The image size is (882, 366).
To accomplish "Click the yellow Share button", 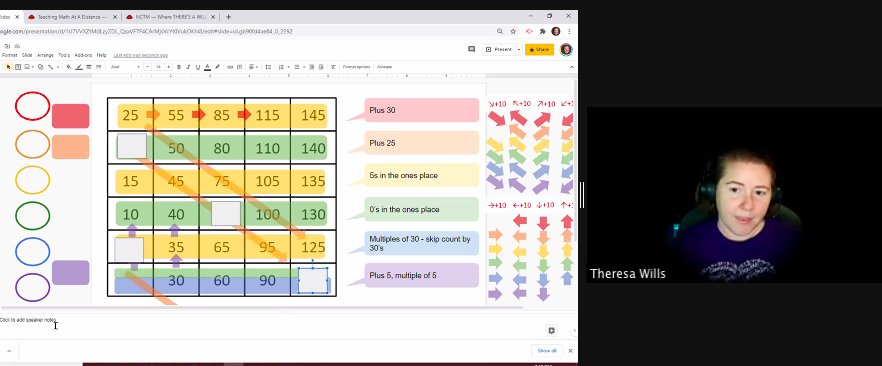I will 539,49.
